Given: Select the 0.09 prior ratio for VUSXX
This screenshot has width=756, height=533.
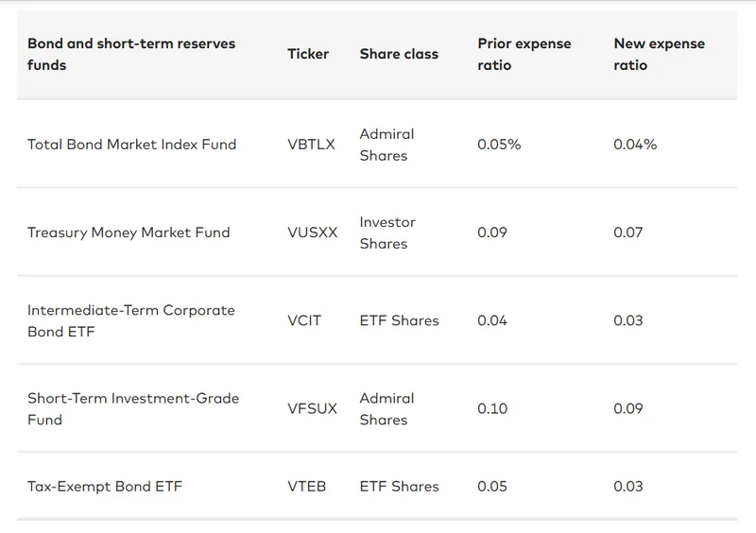Looking at the screenshot, I should [x=492, y=232].
